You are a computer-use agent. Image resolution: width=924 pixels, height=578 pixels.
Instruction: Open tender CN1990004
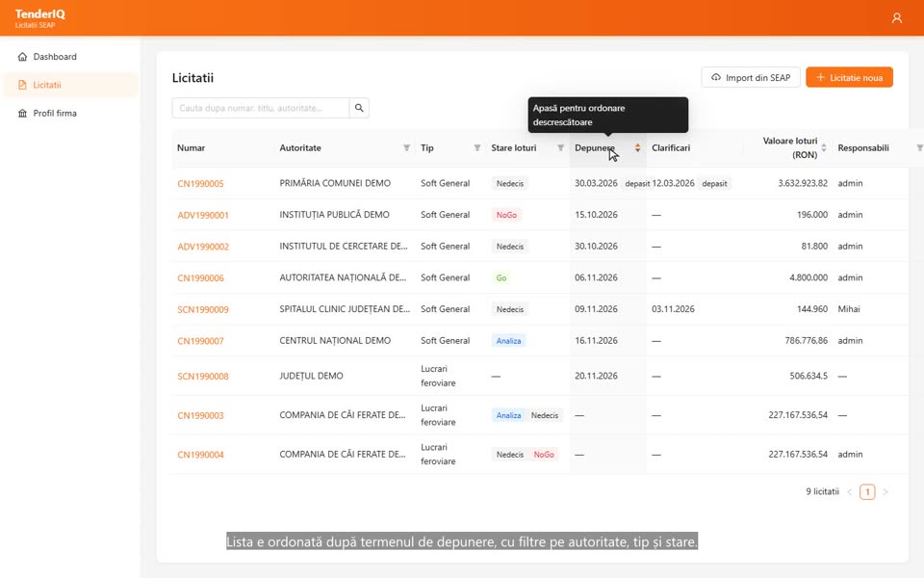coord(200,455)
